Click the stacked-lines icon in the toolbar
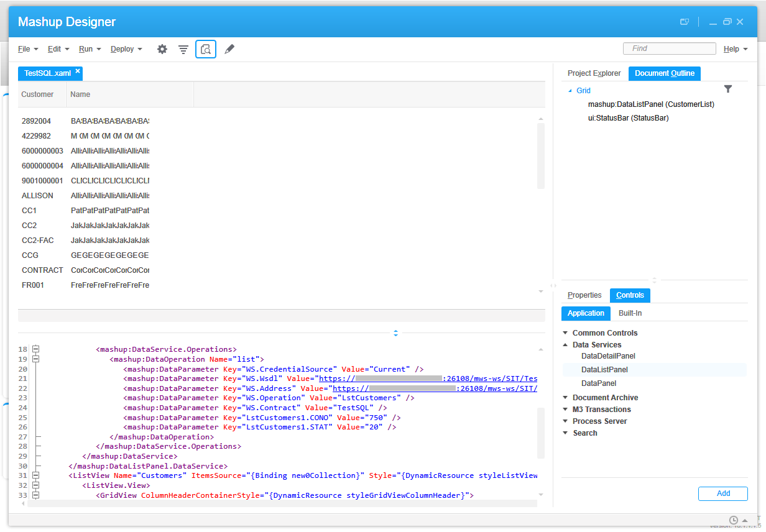The image size is (766, 532). pyautogui.click(x=183, y=49)
